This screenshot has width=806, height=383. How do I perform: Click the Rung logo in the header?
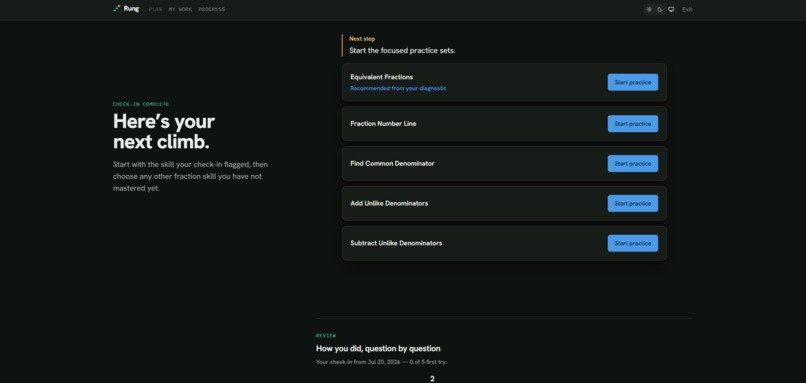click(x=126, y=9)
